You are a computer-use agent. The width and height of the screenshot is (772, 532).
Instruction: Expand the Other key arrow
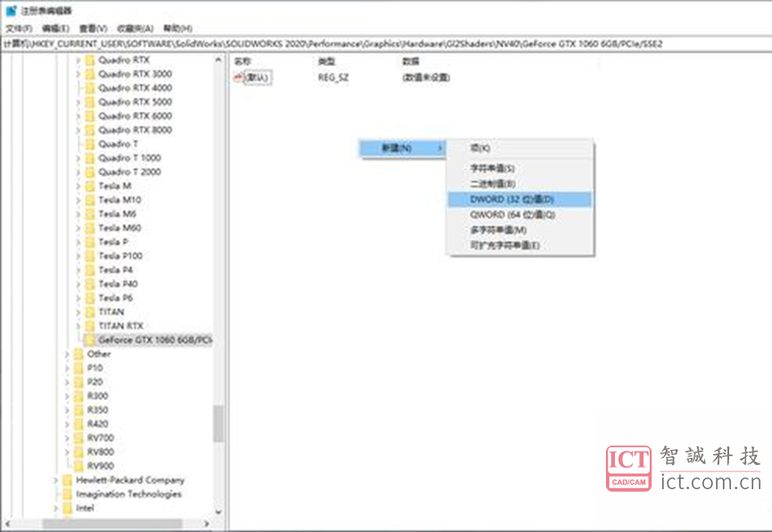67,354
